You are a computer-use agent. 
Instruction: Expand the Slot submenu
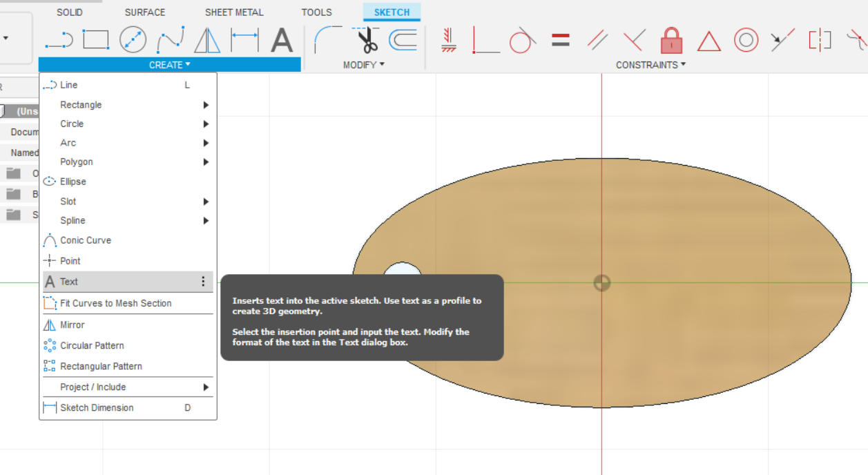206,202
